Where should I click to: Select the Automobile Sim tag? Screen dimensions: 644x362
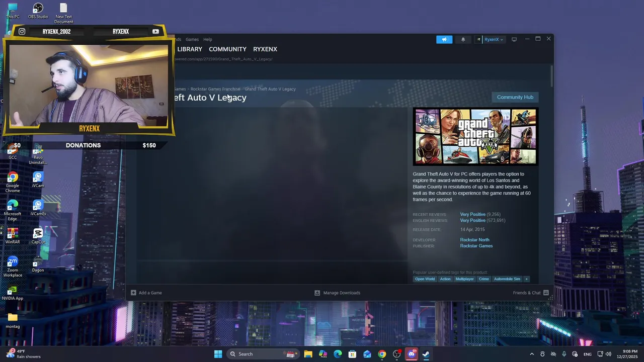click(x=507, y=279)
